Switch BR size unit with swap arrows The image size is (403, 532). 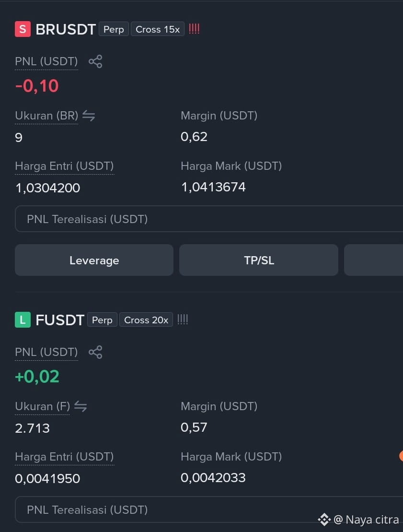[x=89, y=116]
